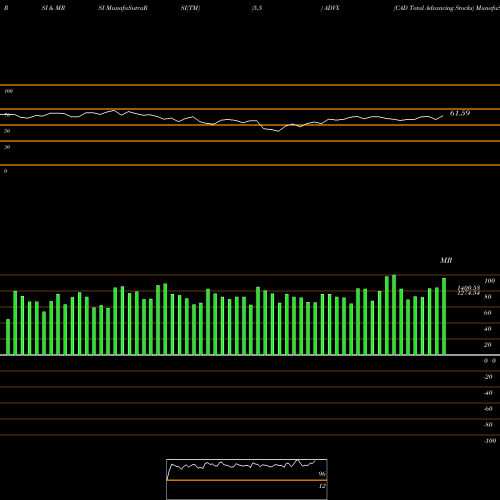Click the 50 label on the RSI axis
This screenshot has height=500, width=500.
(7, 131)
